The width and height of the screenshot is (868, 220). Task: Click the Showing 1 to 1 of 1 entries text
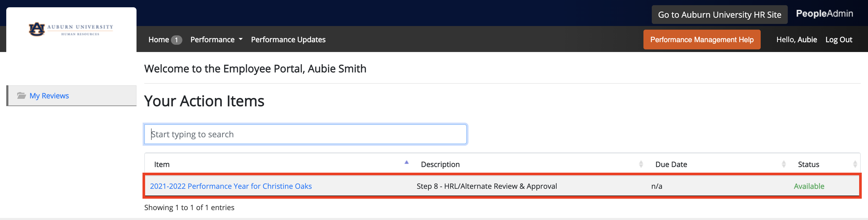pyautogui.click(x=189, y=208)
